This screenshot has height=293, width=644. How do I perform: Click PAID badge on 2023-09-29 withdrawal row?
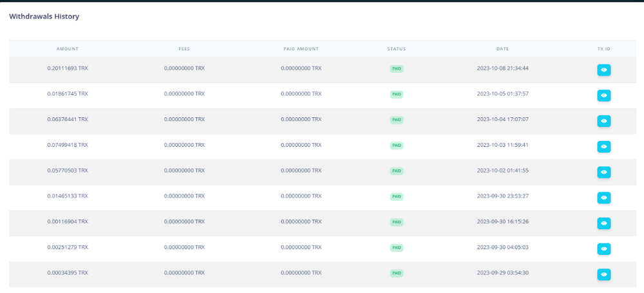pyautogui.click(x=397, y=273)
